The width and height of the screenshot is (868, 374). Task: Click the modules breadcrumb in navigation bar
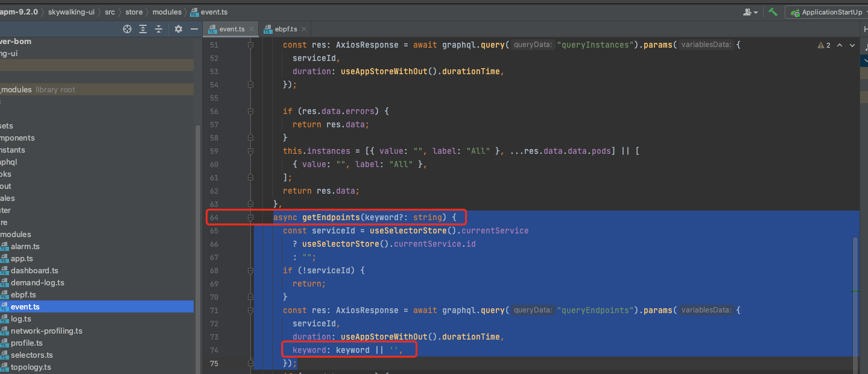(166, 12)
